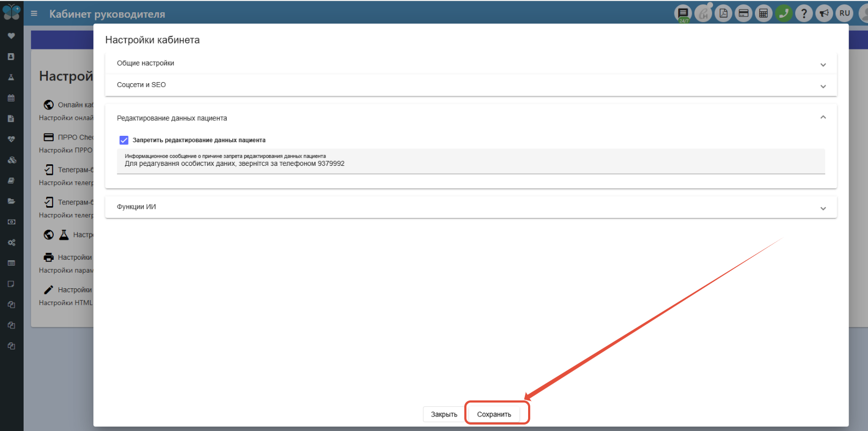This screenshot has height=431, width=868.
Task: Click the cubes icon in sidebar
Action: click(11, 160)
